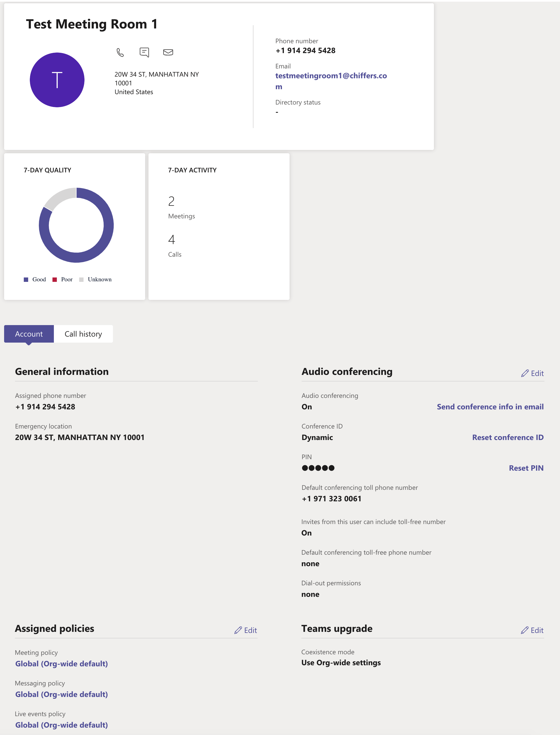Switch to the Call history tab
This screenshot has width=560, height=735.
point(83,334)
